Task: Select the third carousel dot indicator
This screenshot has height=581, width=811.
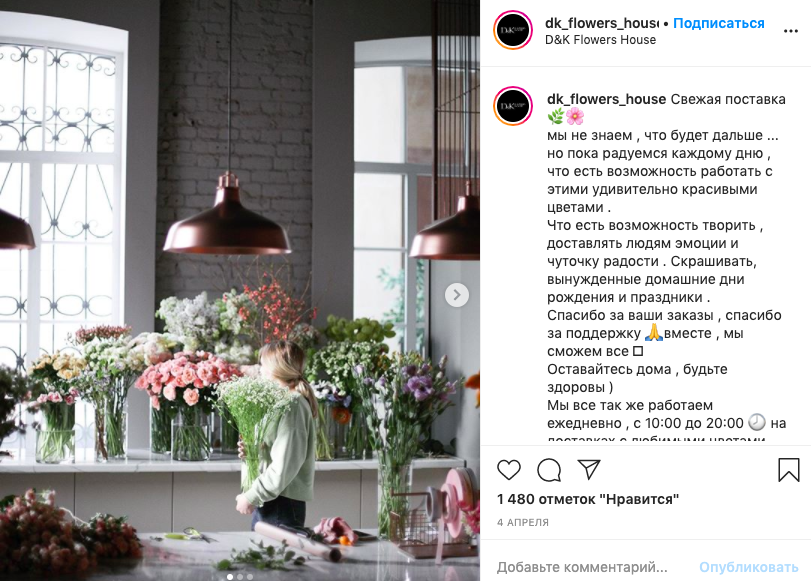Action: (250, 576)
